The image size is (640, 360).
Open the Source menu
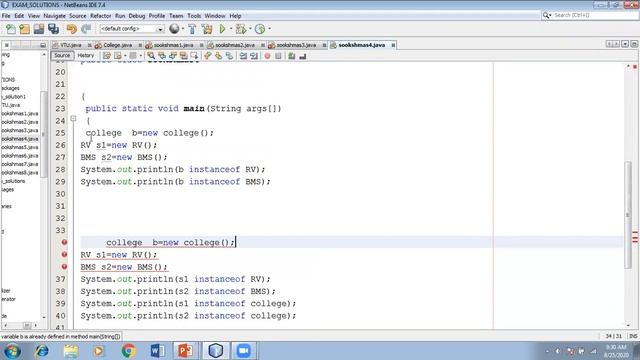(x=78, y=16)
